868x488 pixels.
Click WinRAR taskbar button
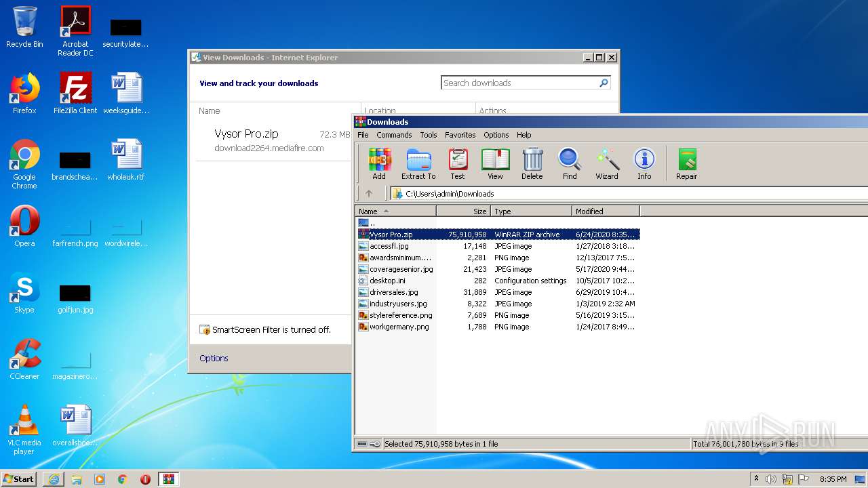169,479
